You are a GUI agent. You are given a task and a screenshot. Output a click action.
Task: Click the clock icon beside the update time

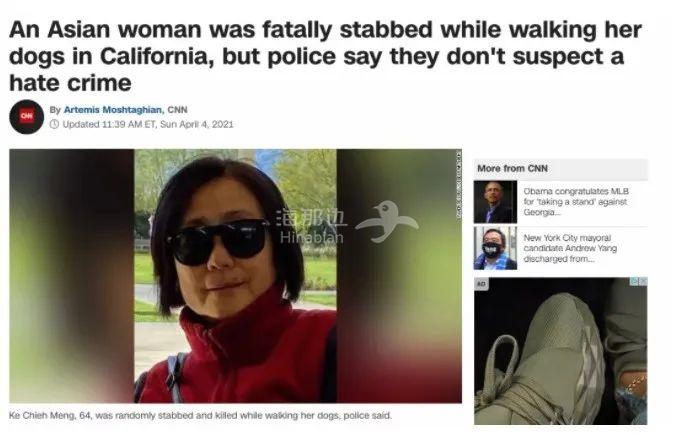[x=54, y=124]
